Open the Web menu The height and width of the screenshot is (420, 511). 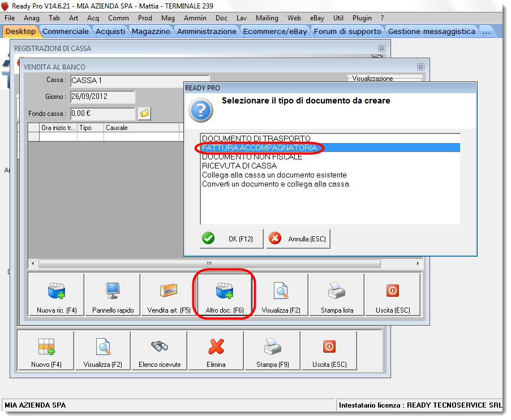294,18
